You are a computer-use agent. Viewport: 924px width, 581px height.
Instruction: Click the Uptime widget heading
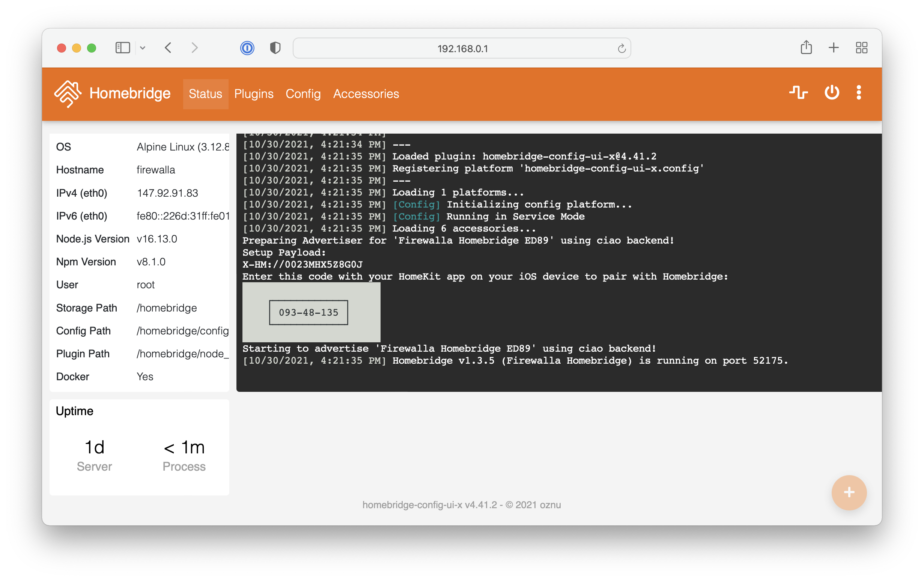pyautogui.click(x=74, y=411)
